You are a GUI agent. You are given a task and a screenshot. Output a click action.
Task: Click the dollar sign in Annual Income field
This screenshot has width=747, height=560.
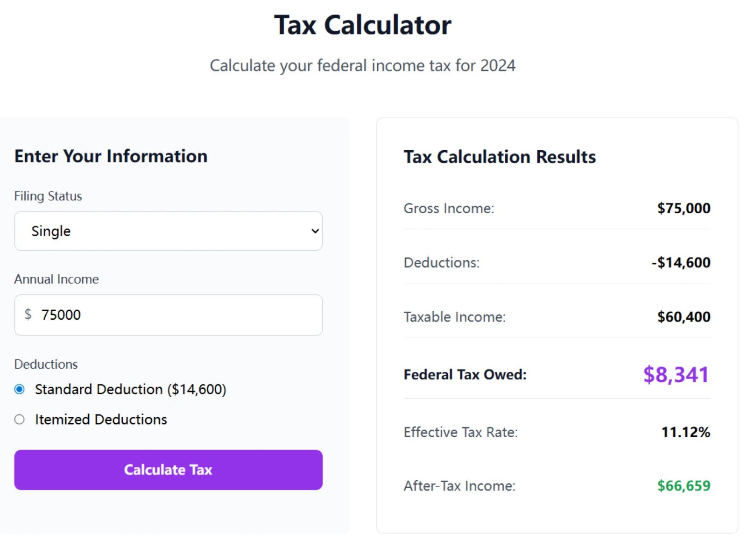28,315
